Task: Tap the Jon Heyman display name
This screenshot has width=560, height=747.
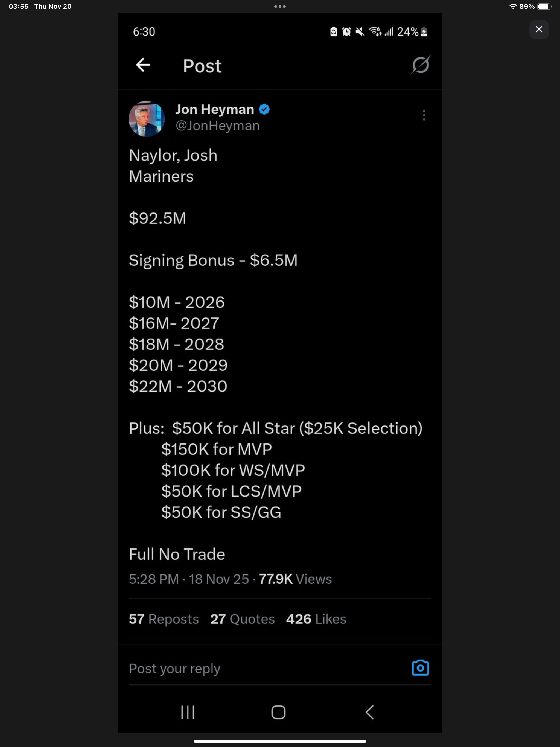Action: coord(214,109)
